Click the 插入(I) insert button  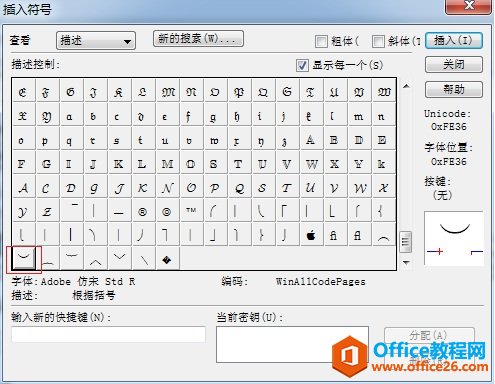[454, 40]
